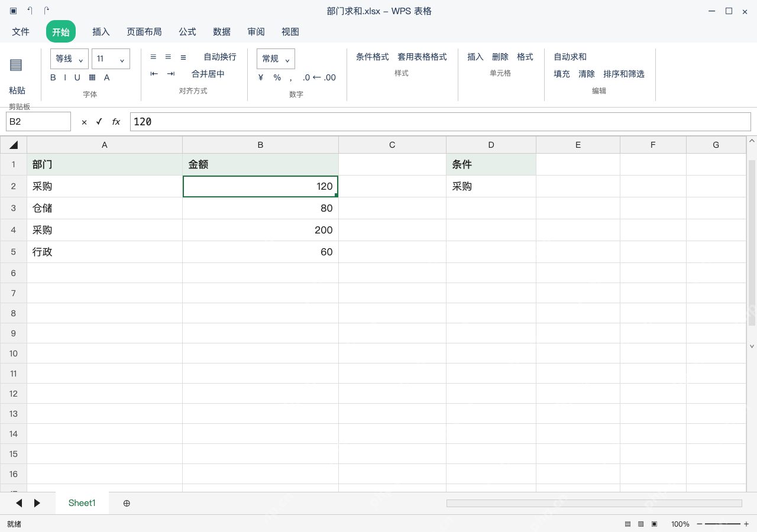This screenshot has width=757, height=532.
Task: Click the Paste clipboard icon
Action: coord(16,65)
